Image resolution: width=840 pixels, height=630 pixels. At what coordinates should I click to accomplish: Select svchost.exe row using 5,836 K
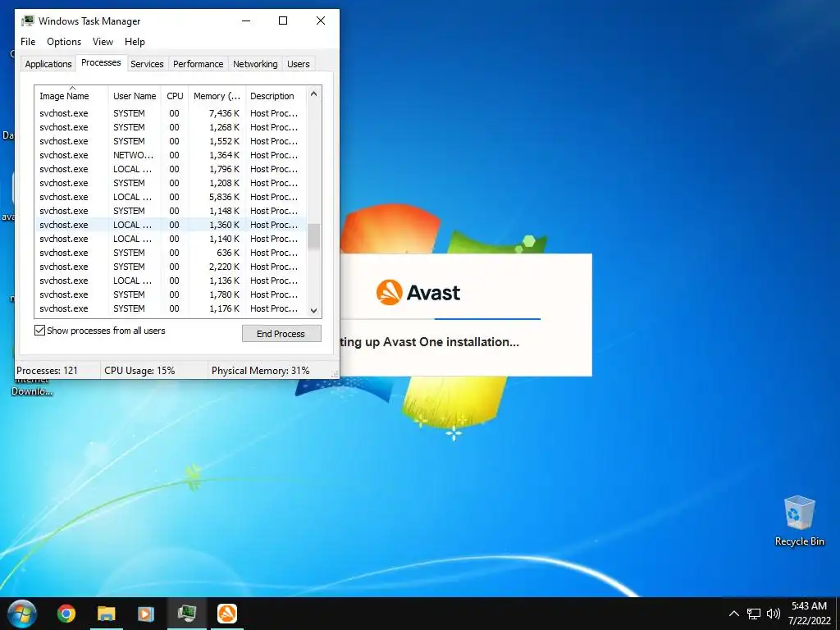(171, 197)
